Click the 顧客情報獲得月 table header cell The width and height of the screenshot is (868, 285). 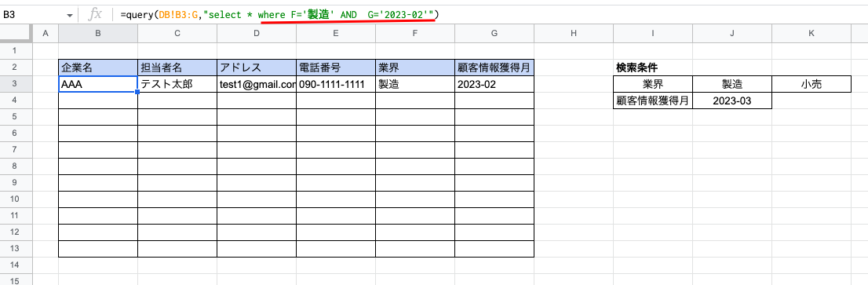pos(494,68)
